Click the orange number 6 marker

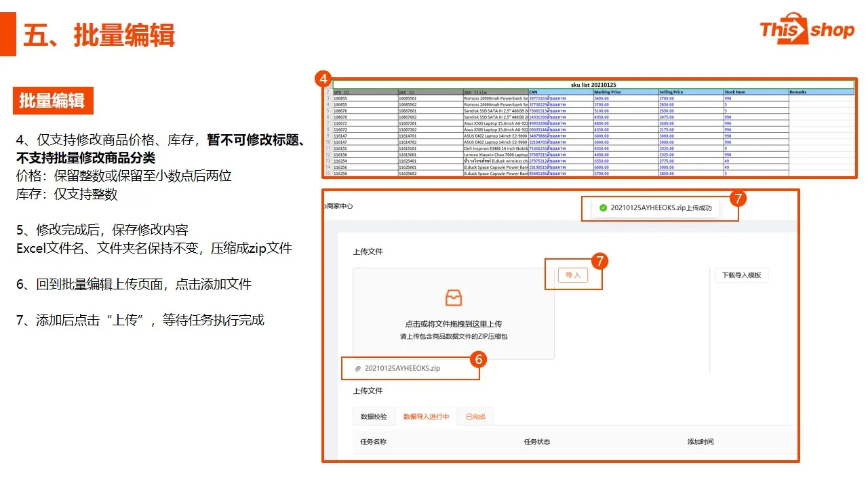click(x=478, y=359)
